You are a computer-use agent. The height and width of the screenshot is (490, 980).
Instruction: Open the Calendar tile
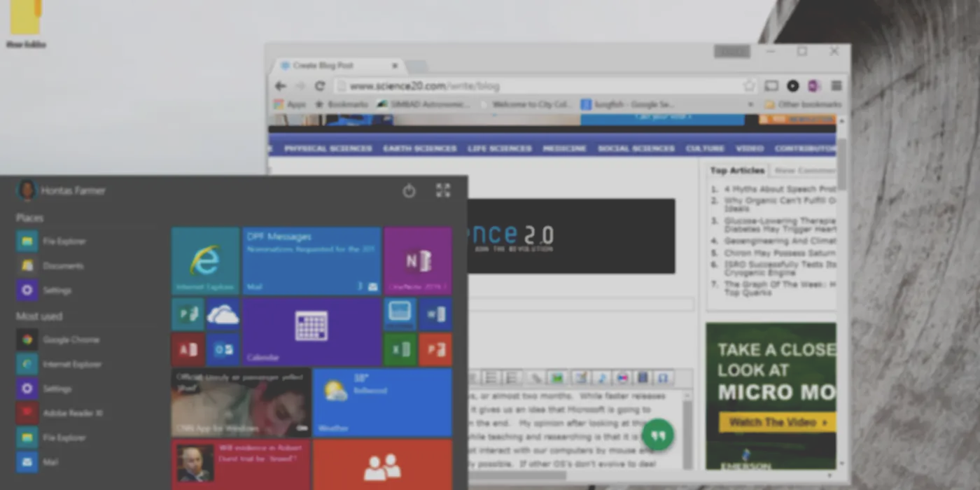point(311,332)
